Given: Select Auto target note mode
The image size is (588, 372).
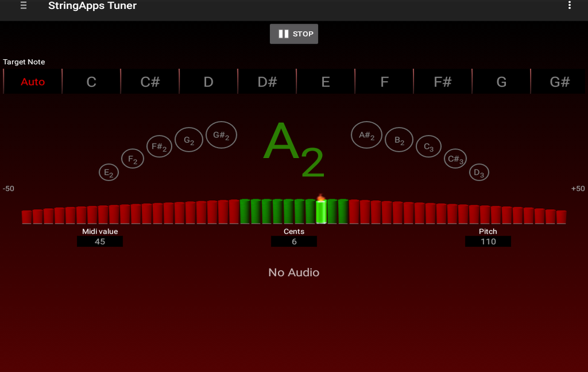Looking at the screenshot, I should 33,82.
